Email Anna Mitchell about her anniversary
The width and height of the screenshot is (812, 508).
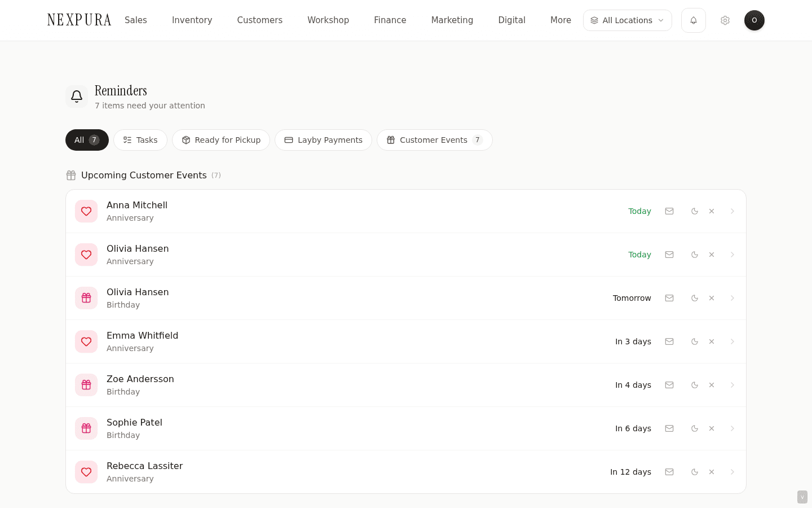point(669,211)
